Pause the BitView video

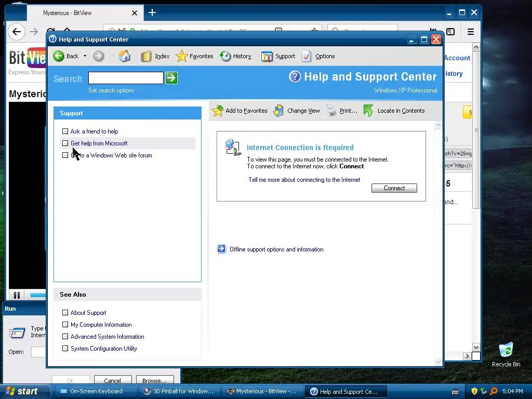click(17, 295)
